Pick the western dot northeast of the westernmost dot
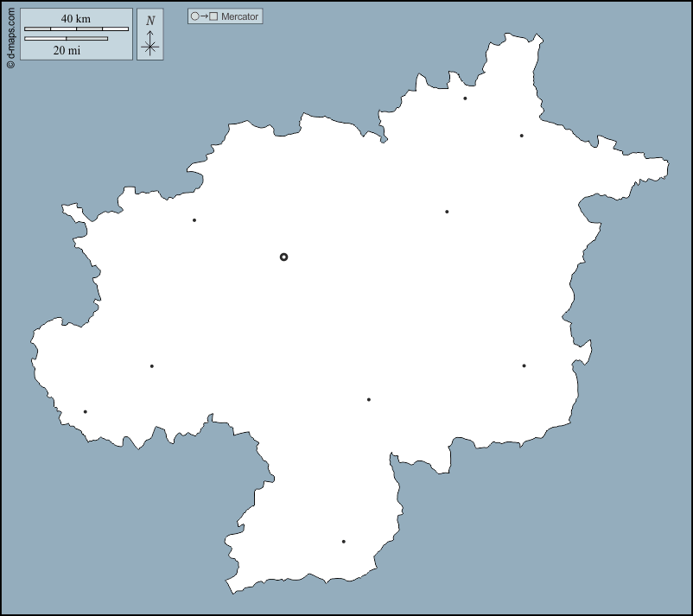Viewport: 693px width, 616px height. coord(151,366)
